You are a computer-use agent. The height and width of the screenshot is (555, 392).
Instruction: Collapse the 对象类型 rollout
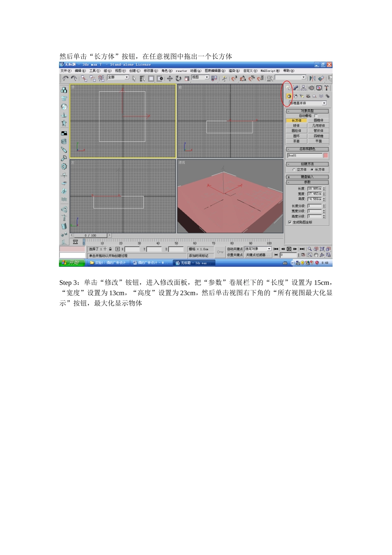307,111
